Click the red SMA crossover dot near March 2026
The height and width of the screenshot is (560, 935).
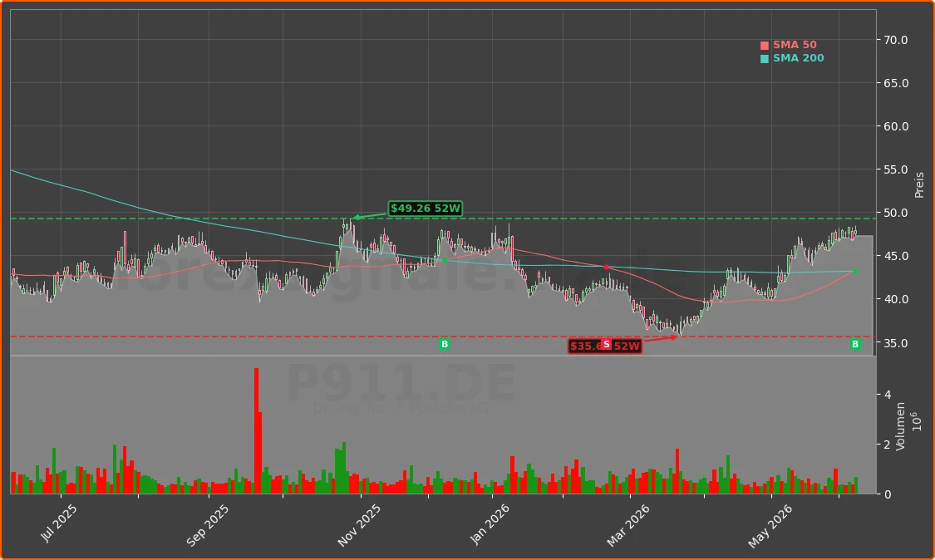(x=607, y=268)
